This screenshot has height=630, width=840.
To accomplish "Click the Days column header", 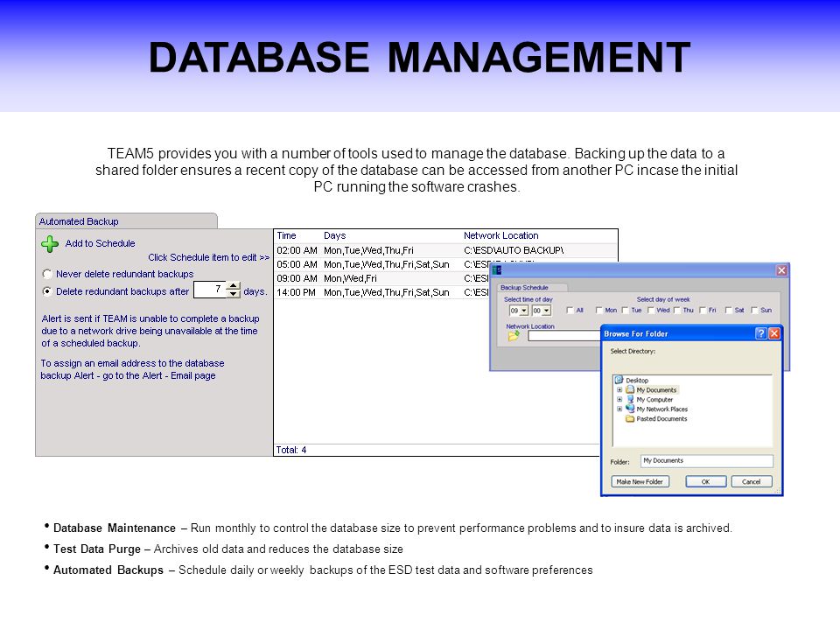I will coord(335,235).
